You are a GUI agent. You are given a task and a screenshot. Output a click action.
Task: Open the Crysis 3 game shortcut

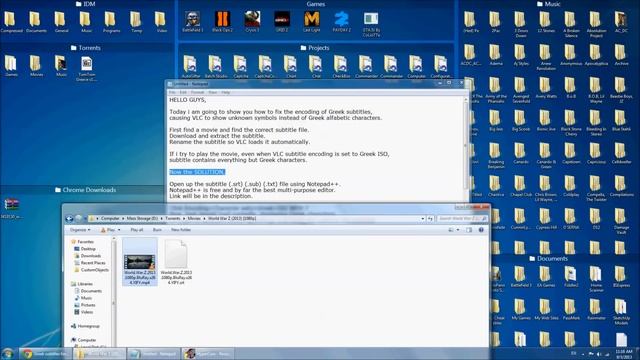point(252,22)
